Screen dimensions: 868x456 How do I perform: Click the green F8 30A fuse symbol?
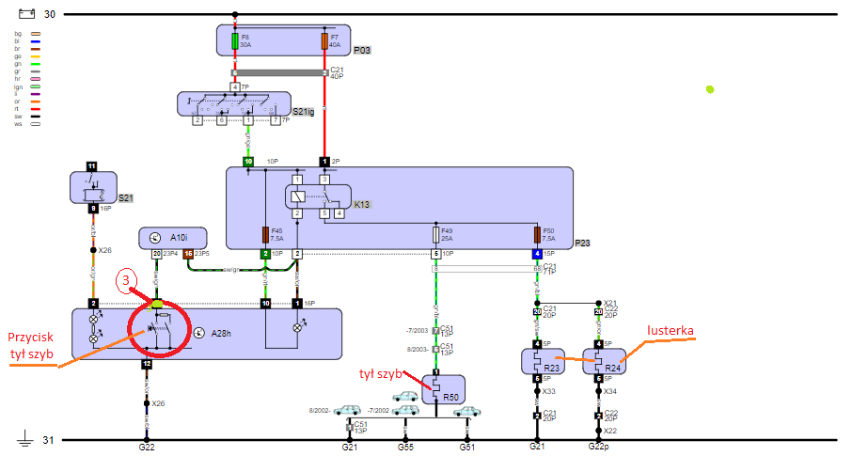(234, 41)
